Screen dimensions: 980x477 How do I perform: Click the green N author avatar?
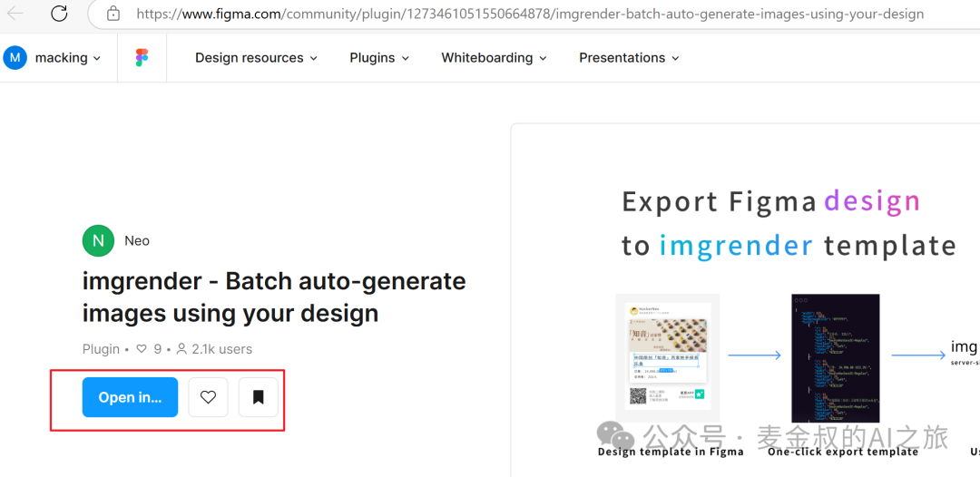(x=98, y=241)
